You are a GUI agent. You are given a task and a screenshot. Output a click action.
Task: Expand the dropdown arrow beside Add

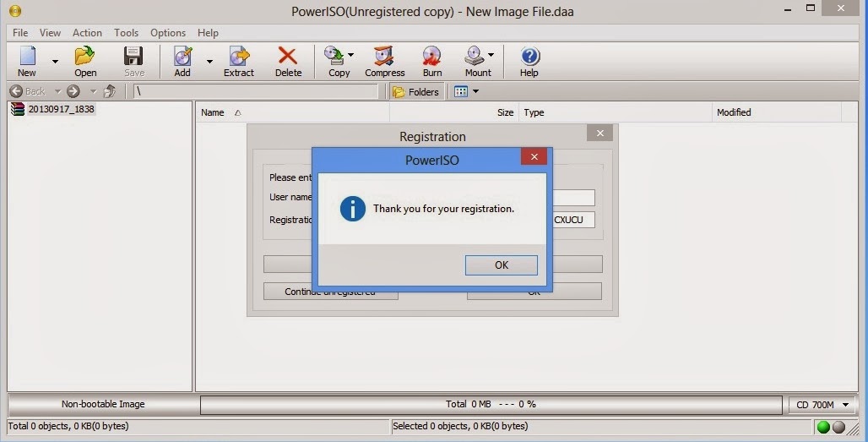pos(209,61)
